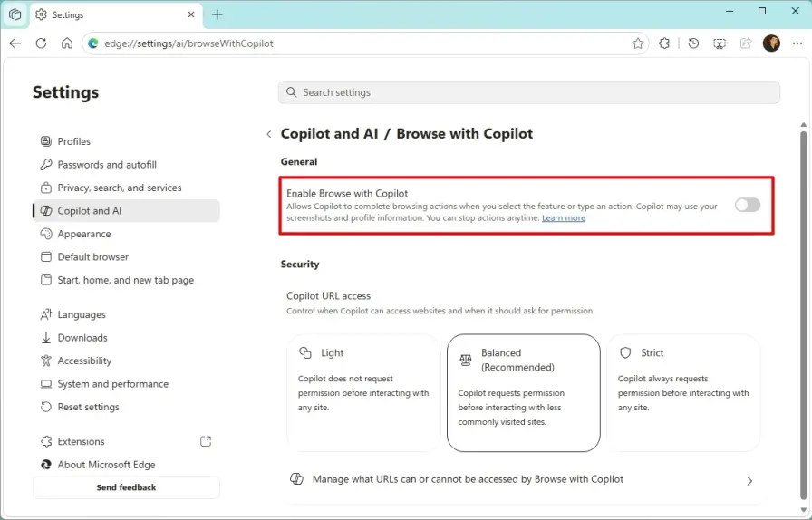Expand Manage what URLs can be accessed chevron
This screenshot has height=520, width=812.
click(x=749, y=481)
